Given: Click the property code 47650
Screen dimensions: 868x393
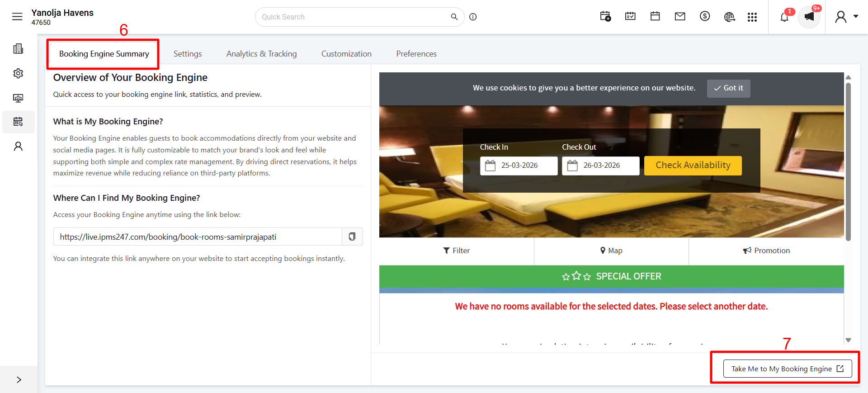Looking at the screenshot, I should (x=41, y=23).
